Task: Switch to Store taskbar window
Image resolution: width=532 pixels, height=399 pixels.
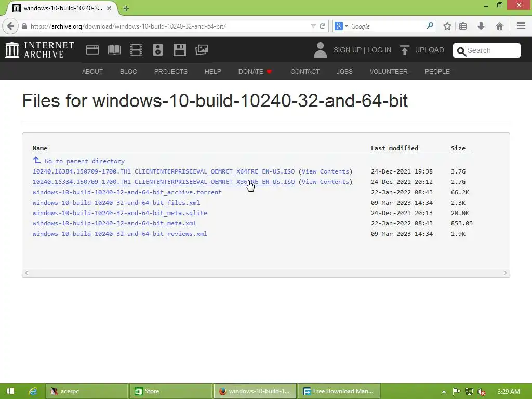Action: (170, 391)
